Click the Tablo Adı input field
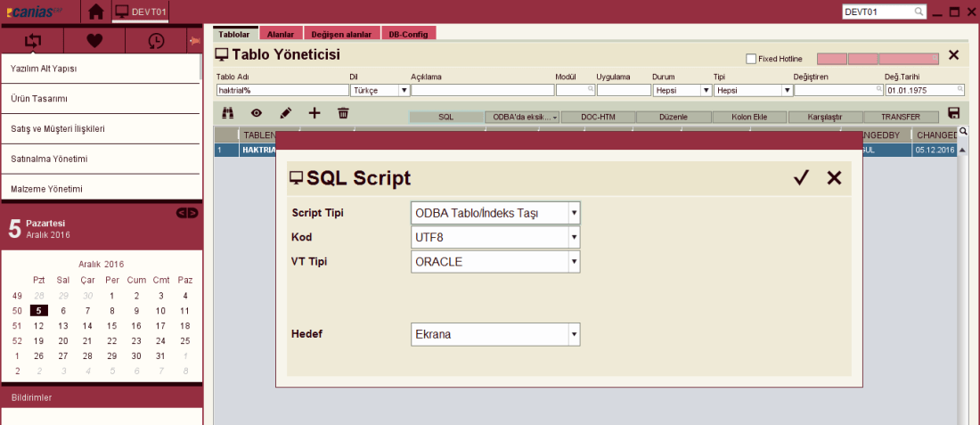The width and height of the screenshot is (980, 425). pyautogui.click(x=282, y=90)
